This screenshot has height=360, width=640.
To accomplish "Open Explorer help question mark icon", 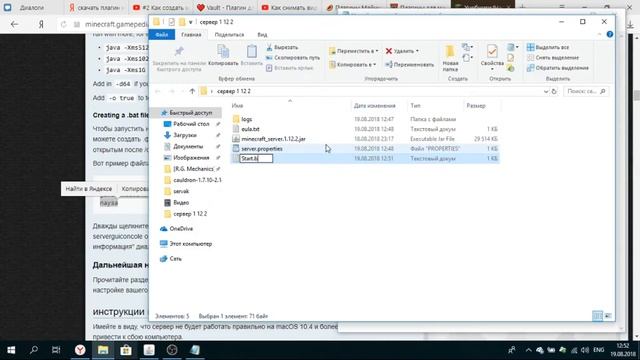I will (x=610, y=34).
